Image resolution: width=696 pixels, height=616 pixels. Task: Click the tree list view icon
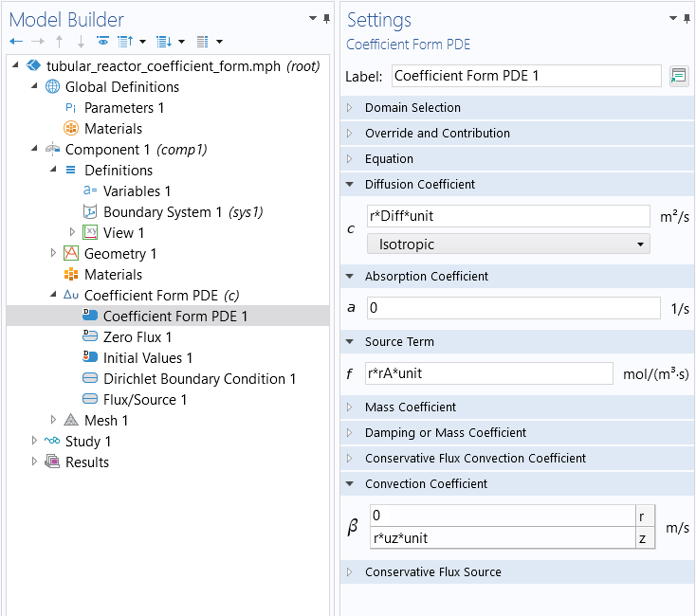coord(202,42)
